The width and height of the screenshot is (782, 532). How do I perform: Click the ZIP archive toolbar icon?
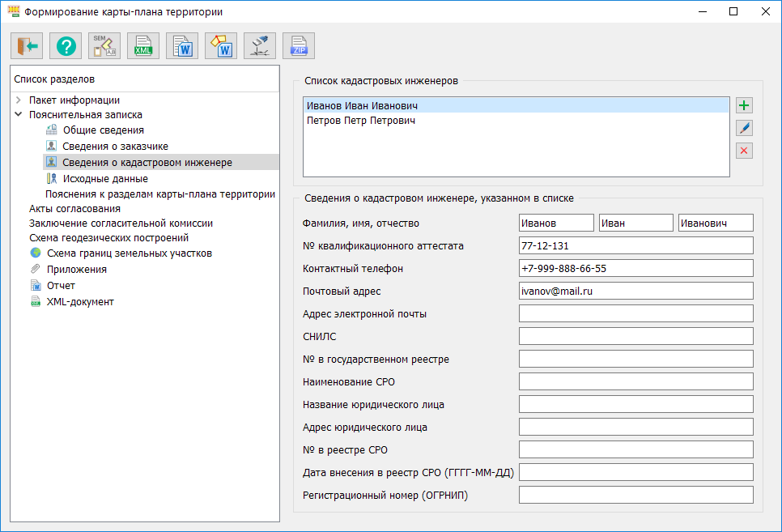(x=299, y=46)
